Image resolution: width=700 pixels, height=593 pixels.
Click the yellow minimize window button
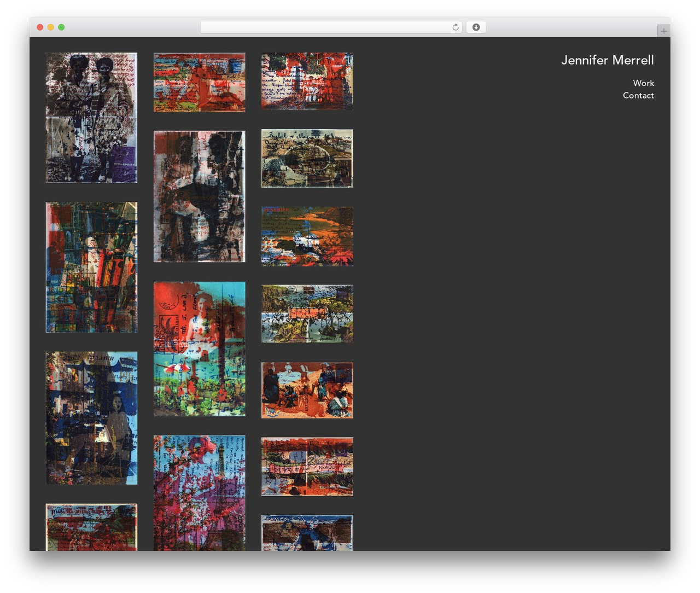pos(50,27)
